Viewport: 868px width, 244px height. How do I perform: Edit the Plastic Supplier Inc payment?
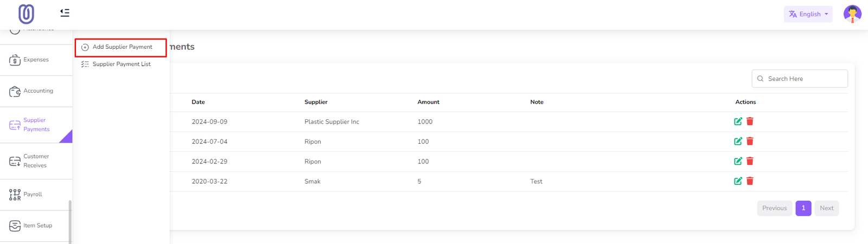click(x=738, y=121)
